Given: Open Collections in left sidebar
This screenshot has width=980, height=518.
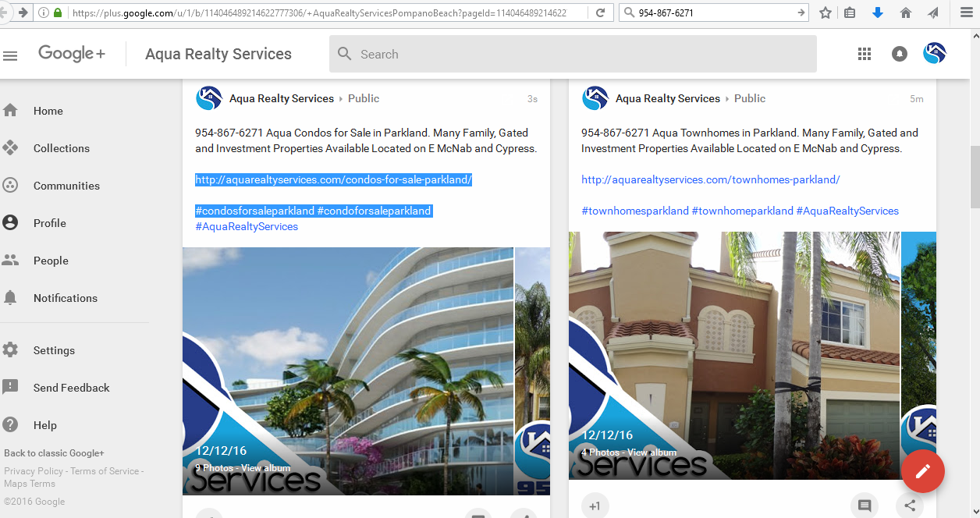Looking at the screenshot, I should [61, 148].
